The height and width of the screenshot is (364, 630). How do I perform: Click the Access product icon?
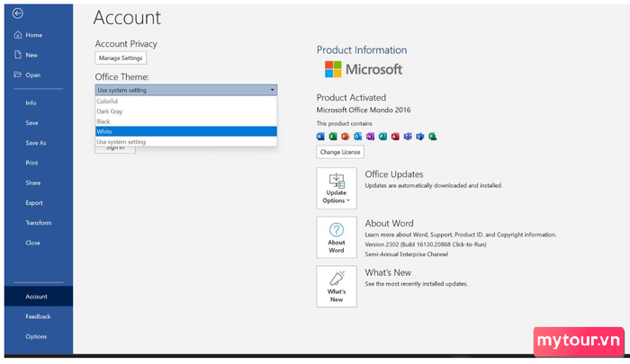395,137
